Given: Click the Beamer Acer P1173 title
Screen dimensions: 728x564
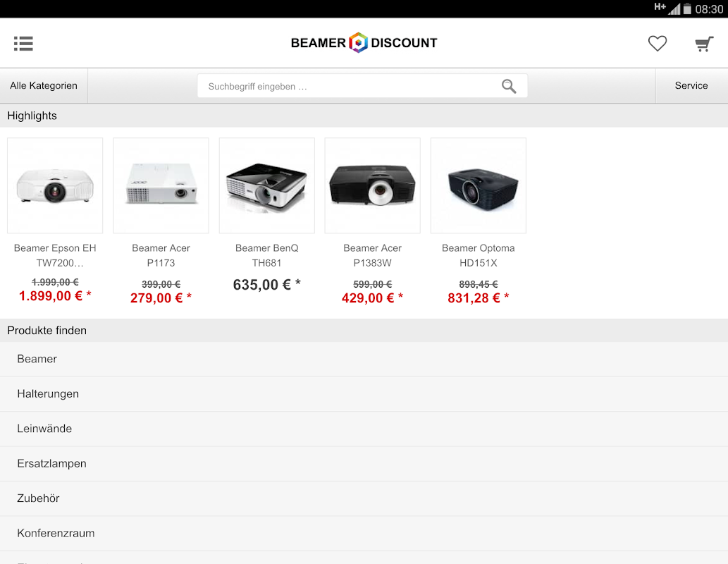Looking at the screenshot, I should pos(161,255).
